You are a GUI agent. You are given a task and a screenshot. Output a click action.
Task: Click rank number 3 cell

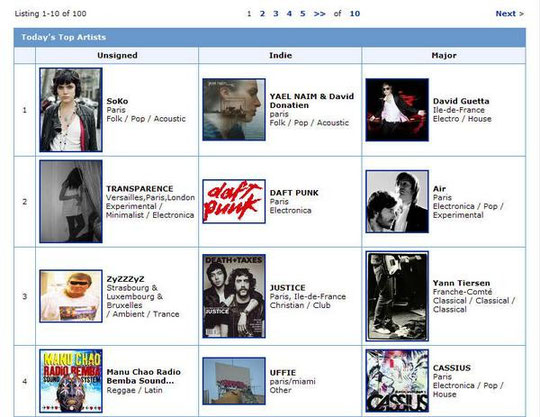tap(24, 296)
